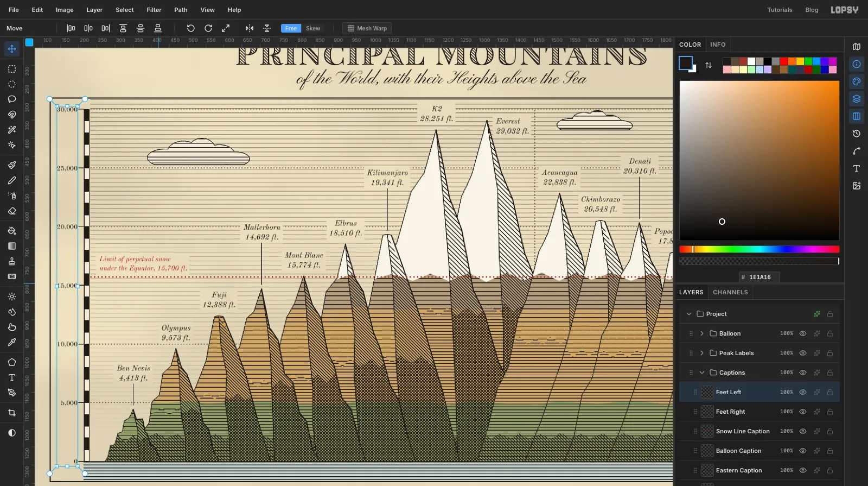Pick the magic wand tool
Screen dimensions: 868x486
(x=12, y=130)
